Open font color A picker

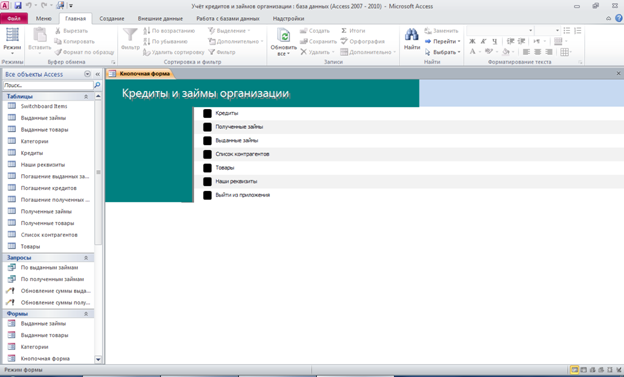click(x=475, y=52)
